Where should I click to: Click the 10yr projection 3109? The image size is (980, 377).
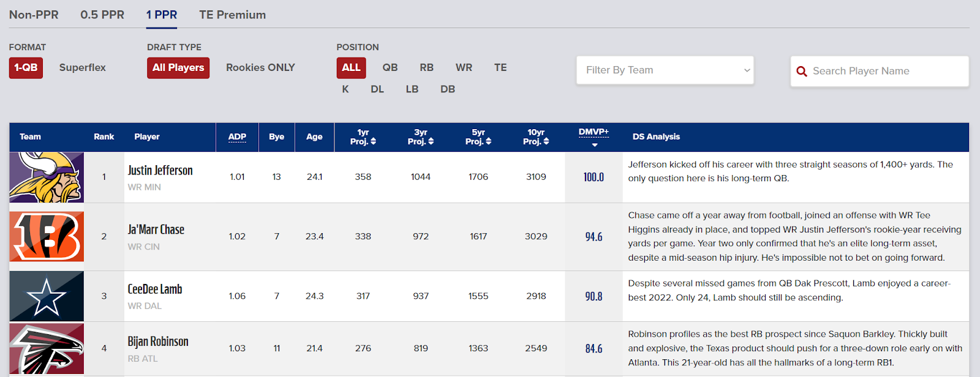[x=536, y=177]
